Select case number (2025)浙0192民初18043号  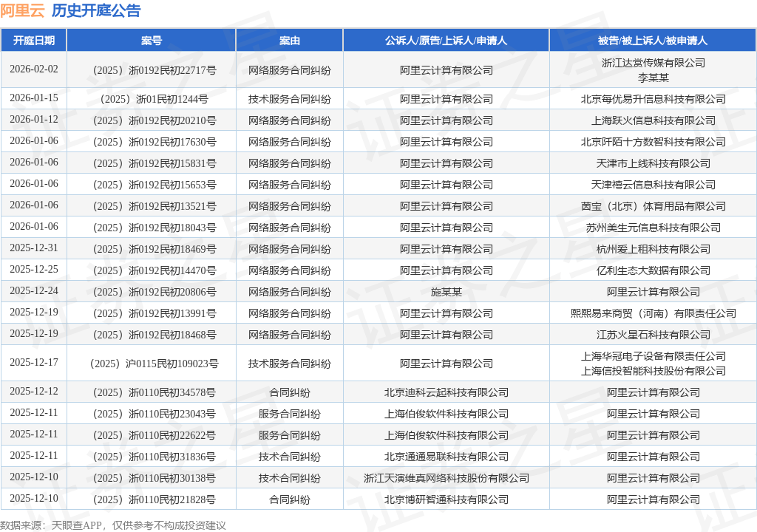point(155,228)
